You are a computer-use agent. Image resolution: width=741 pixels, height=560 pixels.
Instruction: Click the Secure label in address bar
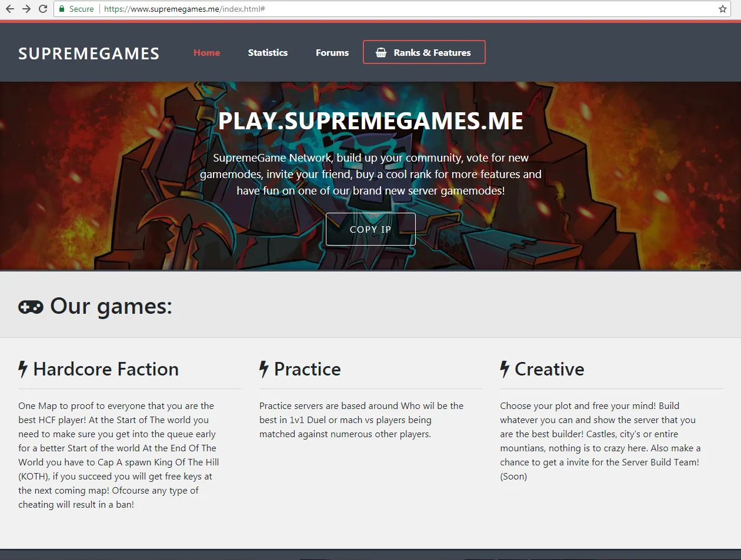(x=81, y=9)
